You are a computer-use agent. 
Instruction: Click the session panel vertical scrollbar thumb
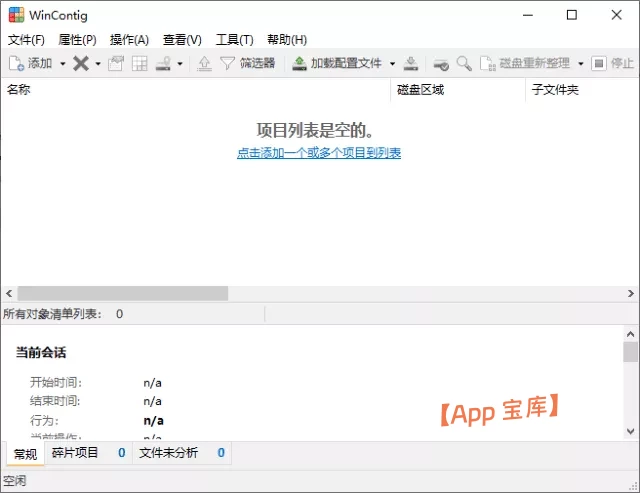point(631,352)
